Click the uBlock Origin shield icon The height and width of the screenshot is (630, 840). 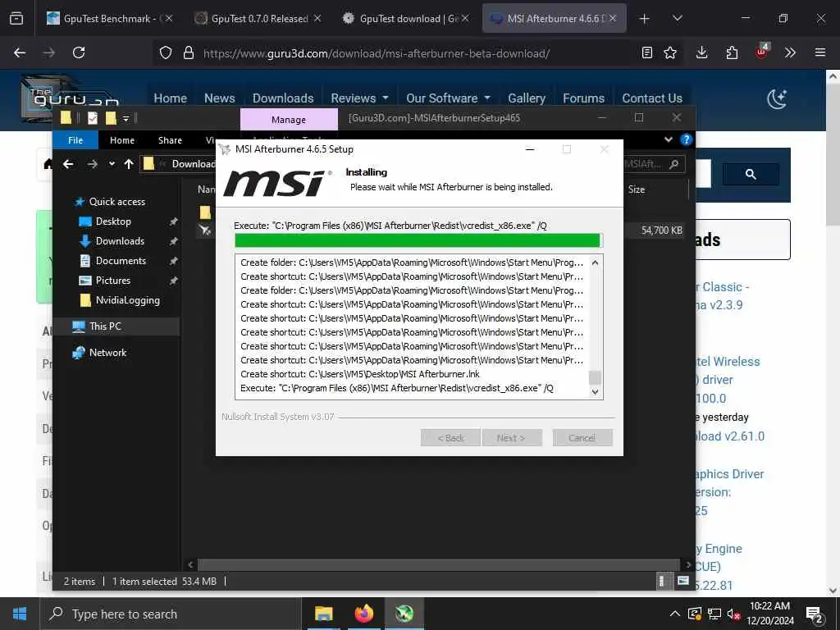click(762, 51)
